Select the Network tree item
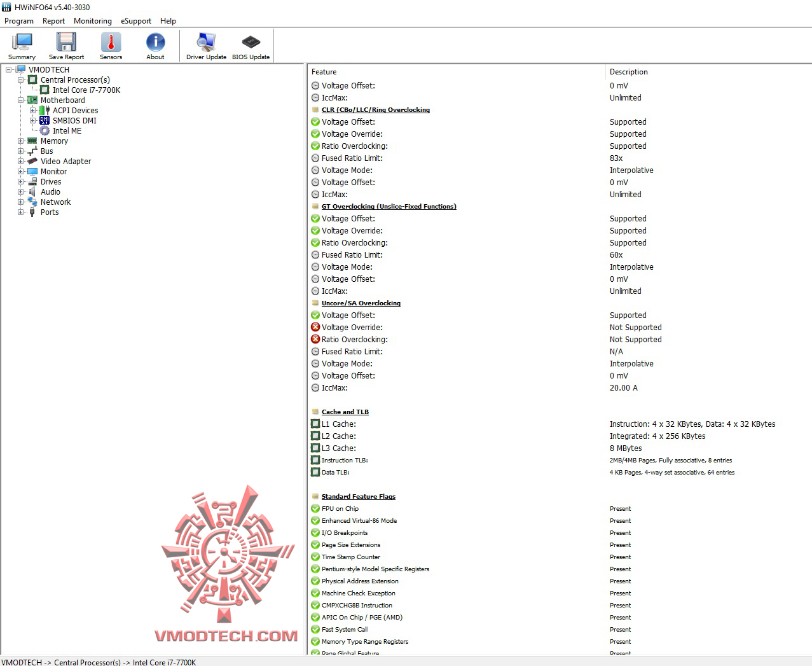The height and width of the screenshot is (666, 812). pos(56,202)
